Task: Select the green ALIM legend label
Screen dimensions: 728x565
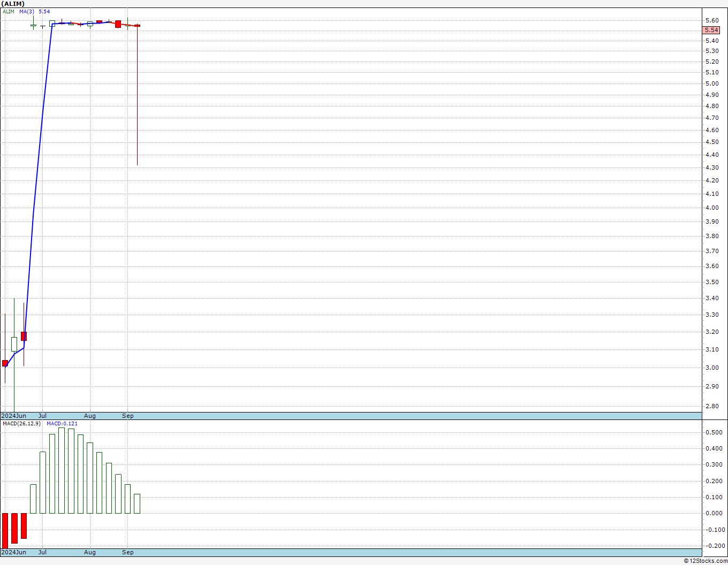Action: pyautogui.click(x=8, y=11)
